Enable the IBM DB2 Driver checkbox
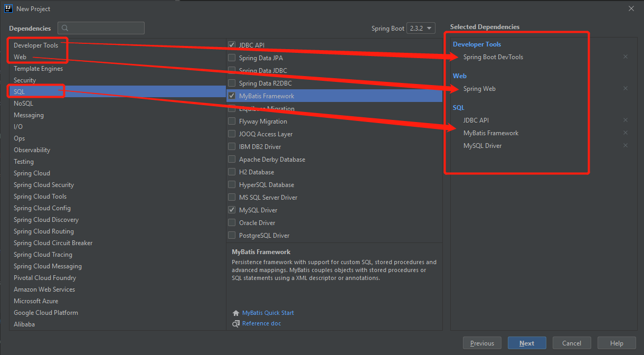Image resolution: width=644 pixels, height=355 pixels. point(232,146)
